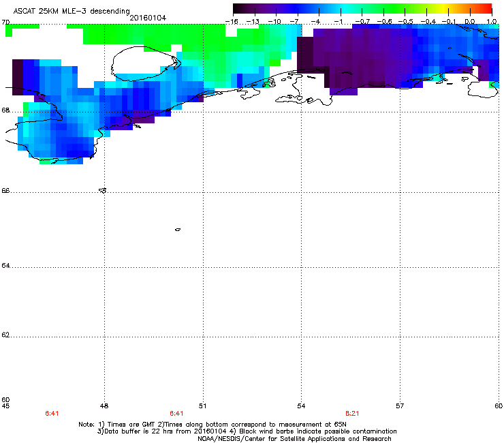Click the '-7' color scale label

tap(294, 22)
